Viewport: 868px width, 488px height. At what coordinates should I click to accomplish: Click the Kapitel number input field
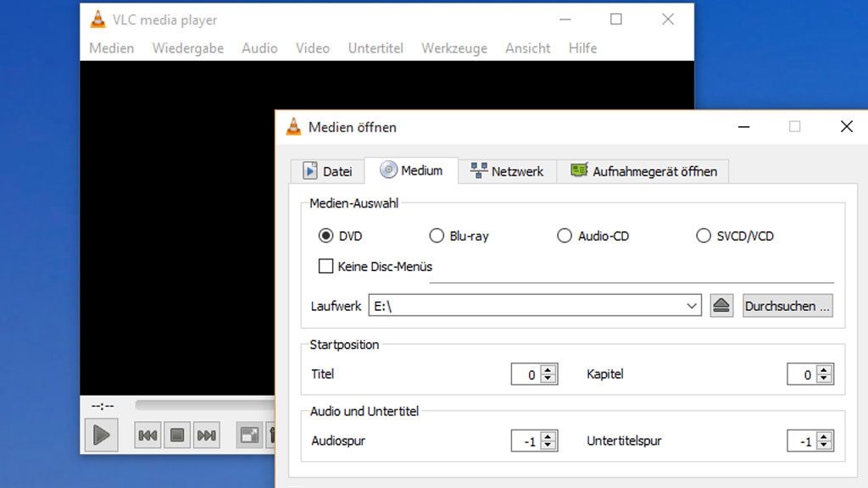802,374
